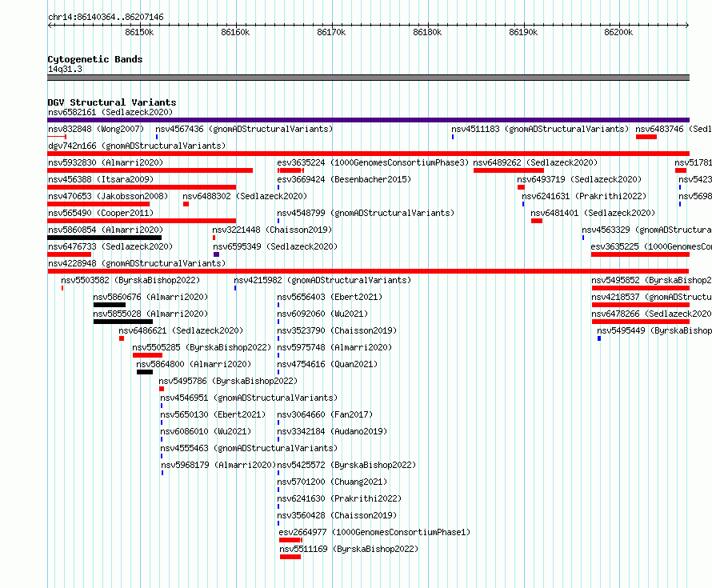Click nsv4567436 gnomAD variant label
712x588 pixels.
244,129
